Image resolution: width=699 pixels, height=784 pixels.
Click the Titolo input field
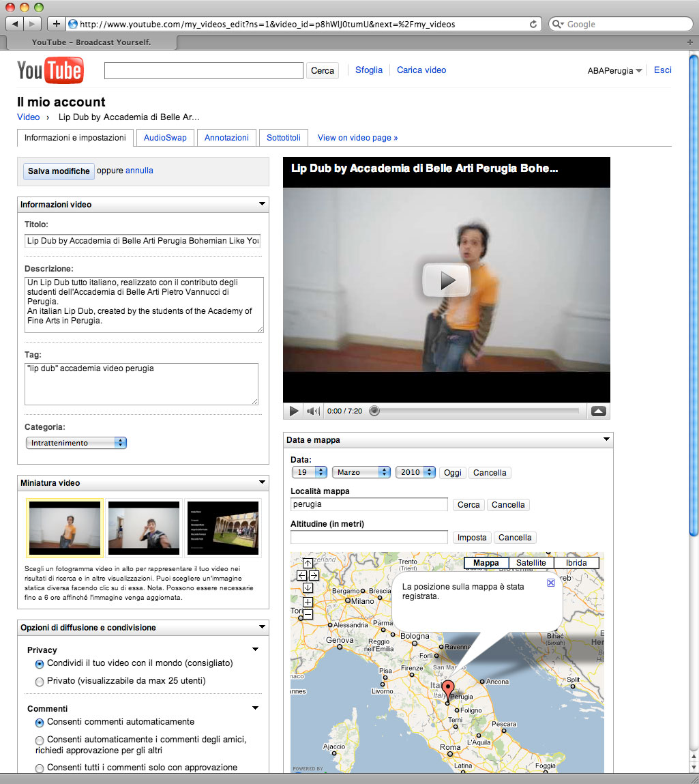coord(143,241)
